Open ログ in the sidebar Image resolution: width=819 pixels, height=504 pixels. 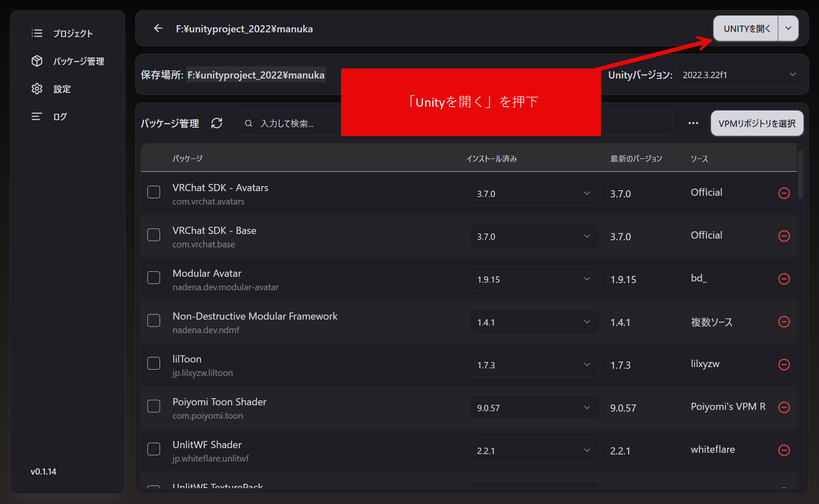pos(60,116)
